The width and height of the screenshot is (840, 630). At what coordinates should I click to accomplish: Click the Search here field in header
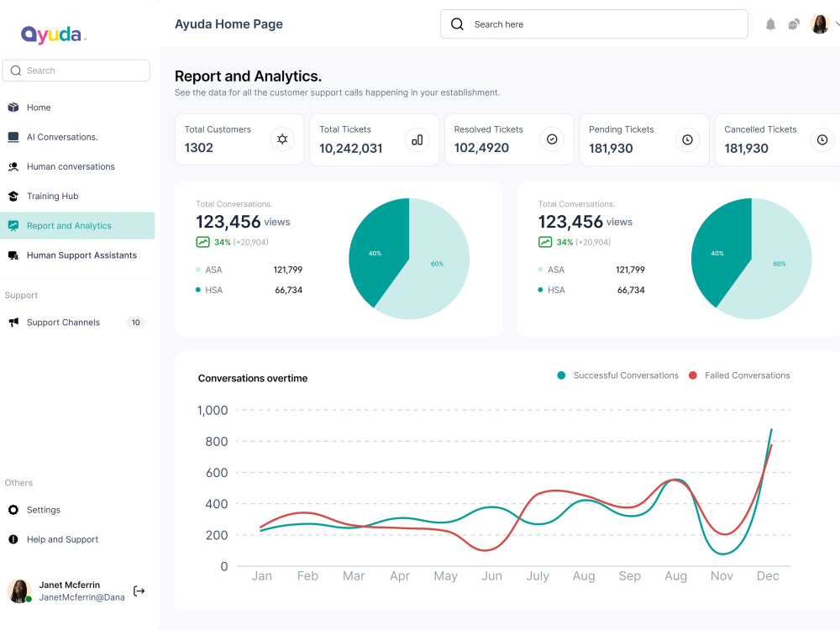tap(594, 24)
